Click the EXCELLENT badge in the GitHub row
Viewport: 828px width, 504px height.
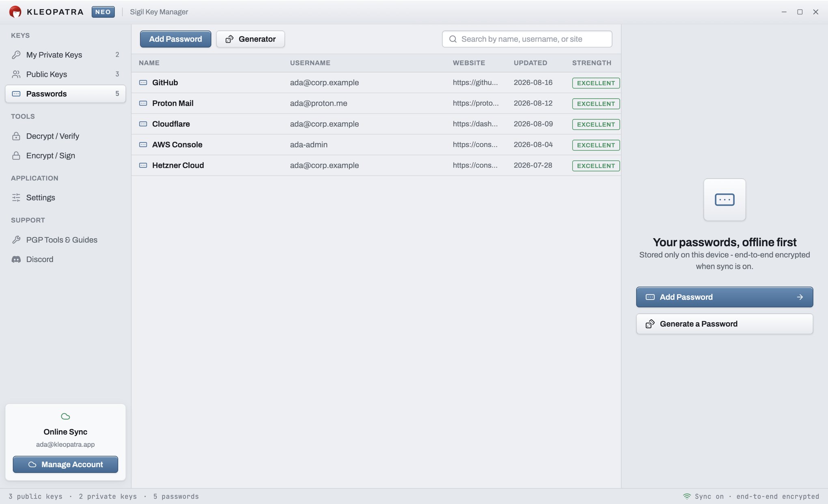[596, 83]
